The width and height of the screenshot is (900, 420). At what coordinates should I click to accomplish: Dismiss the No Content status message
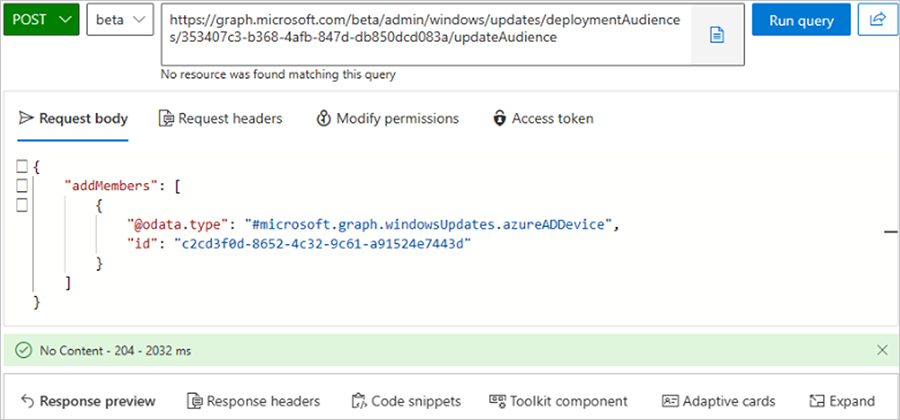point(881,350)
